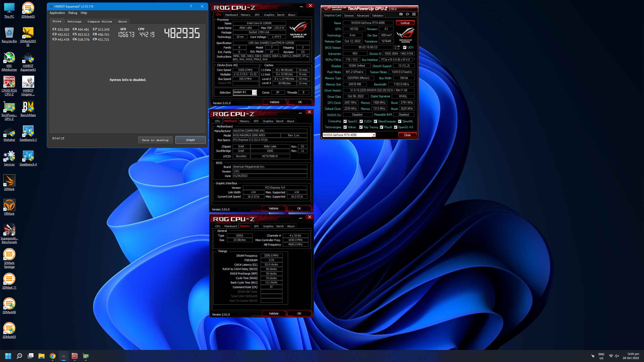644x362 pixels.
Task: Open Help menu in Aquamark3
Action: click(84, 13)
